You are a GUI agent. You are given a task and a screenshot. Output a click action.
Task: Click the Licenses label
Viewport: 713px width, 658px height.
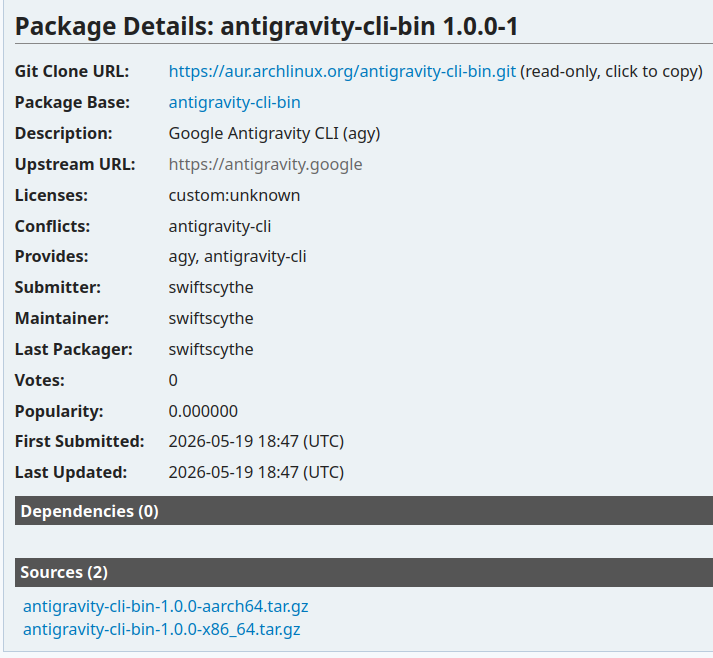click(x=51, y=195)
